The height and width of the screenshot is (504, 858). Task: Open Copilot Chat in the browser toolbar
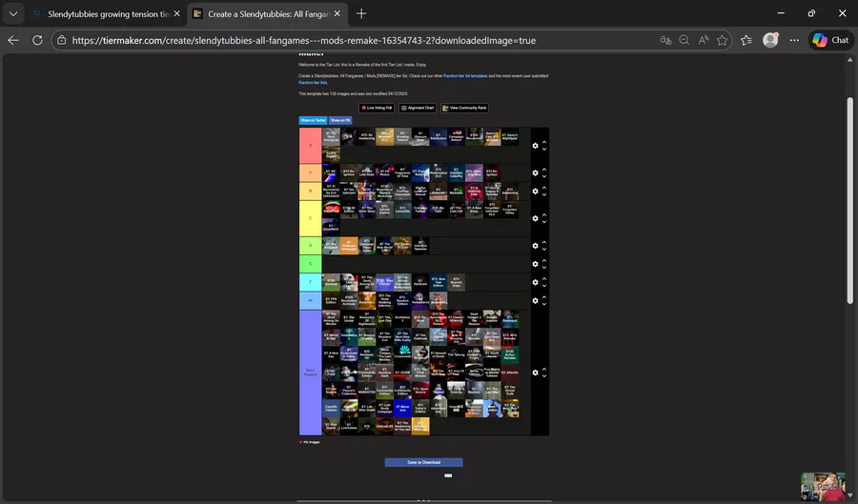(830, 40)
